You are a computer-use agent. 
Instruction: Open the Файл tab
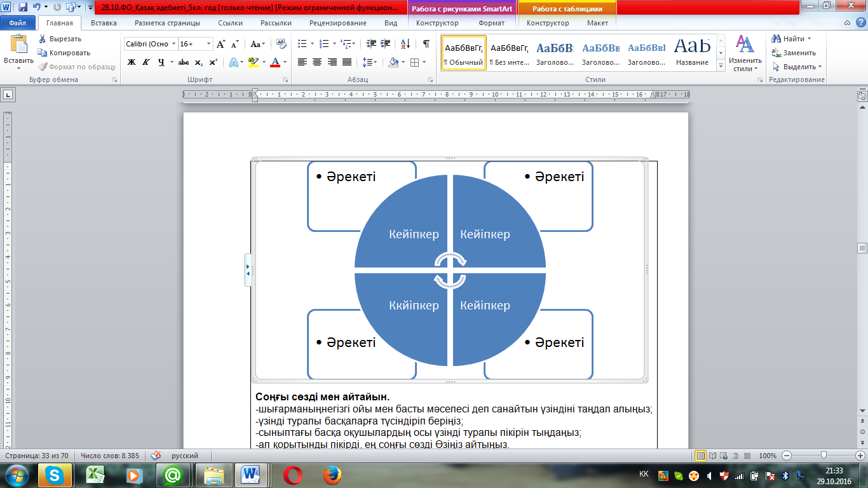tap(17, 23)
